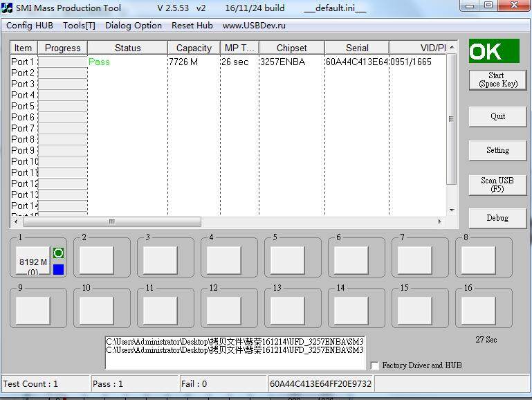Screen dimensions: 532x400
Task: Open the Dialog Option menu
Action: point(134,26)
